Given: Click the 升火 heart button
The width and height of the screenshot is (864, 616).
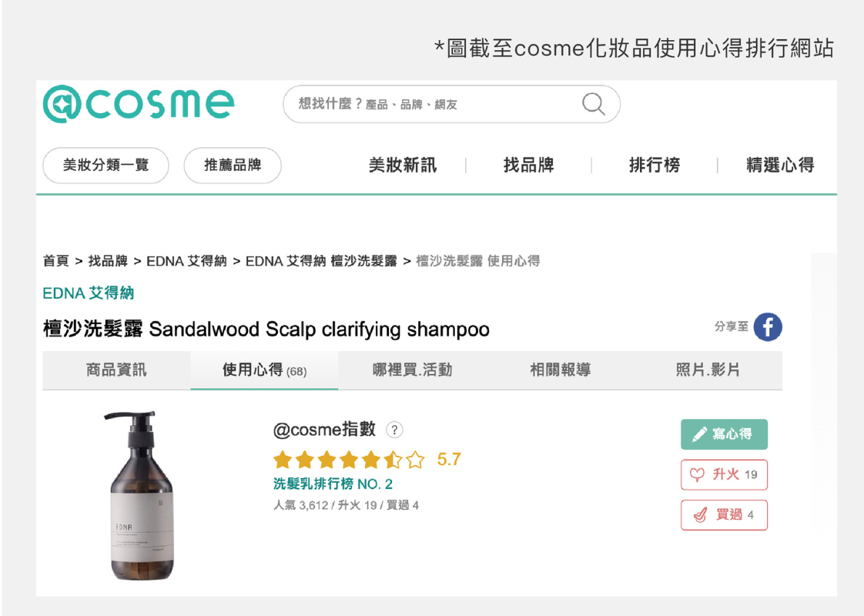Looking at the screenshot, I should pos(724,474).
